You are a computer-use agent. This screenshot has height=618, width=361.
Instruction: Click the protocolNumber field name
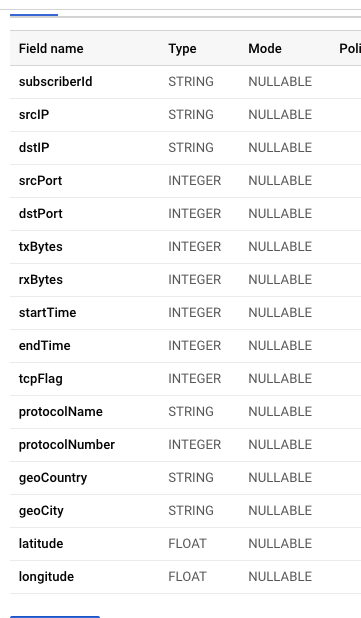coord(67,445)
